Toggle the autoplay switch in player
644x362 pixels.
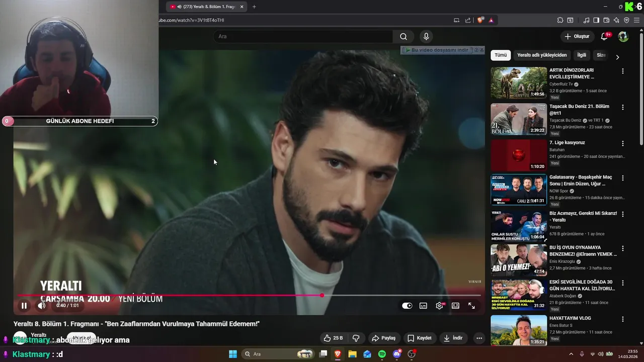coord(407,306)
